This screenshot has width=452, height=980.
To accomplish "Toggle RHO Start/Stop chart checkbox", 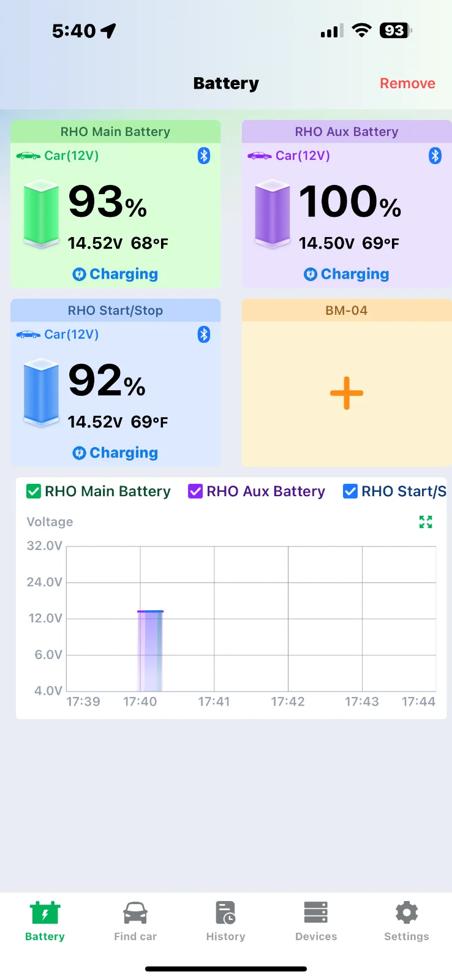I will [350, 491].
